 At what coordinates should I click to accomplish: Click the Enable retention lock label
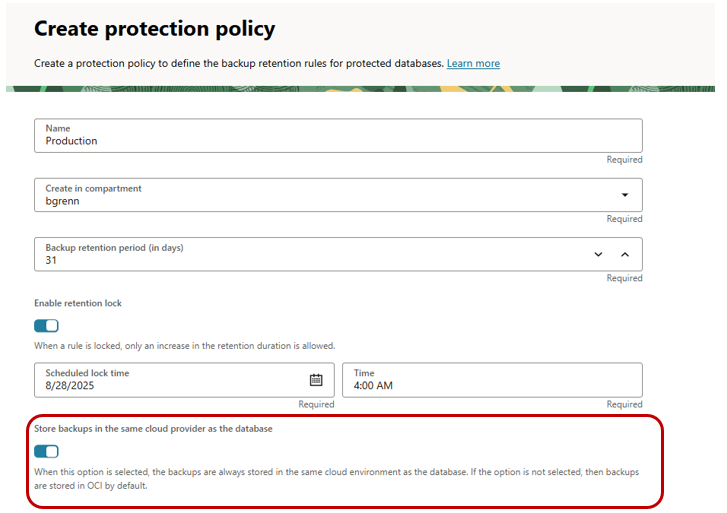(78, 303)
